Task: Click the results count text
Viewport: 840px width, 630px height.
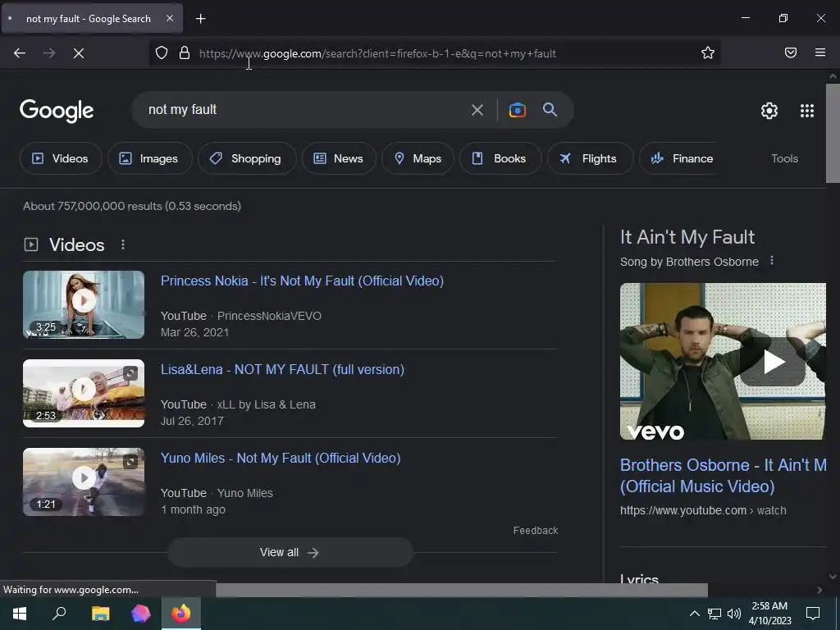Action: point(132,206)
